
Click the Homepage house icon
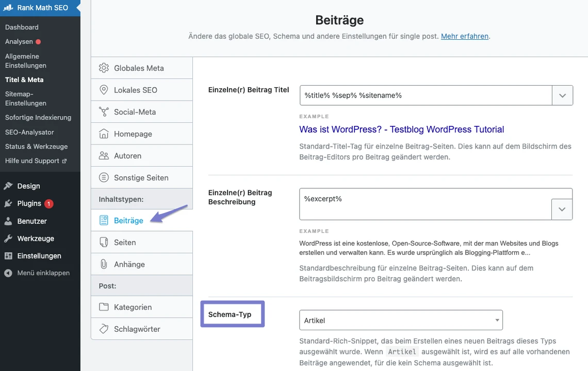point(103,133)
